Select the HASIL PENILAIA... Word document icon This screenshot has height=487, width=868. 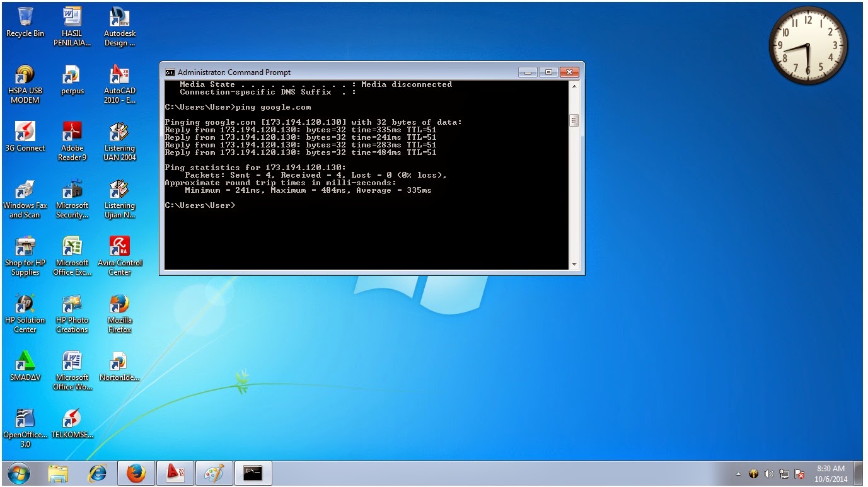[72, 27]
